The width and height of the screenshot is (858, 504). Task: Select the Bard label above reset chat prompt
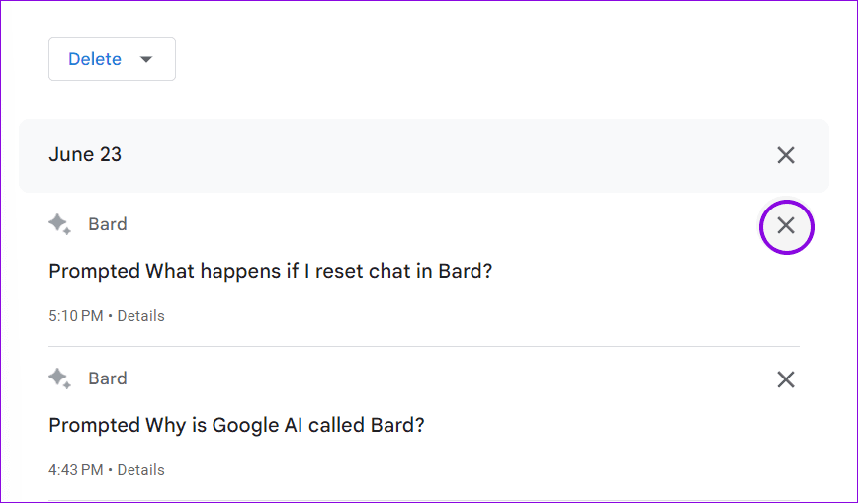[108, 224]
